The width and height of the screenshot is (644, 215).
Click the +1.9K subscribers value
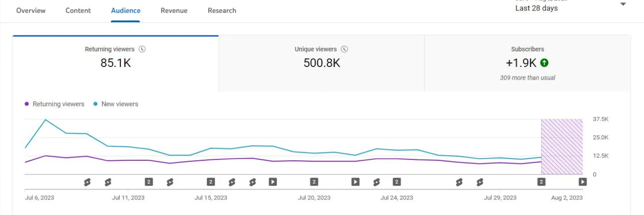(522, 63)
